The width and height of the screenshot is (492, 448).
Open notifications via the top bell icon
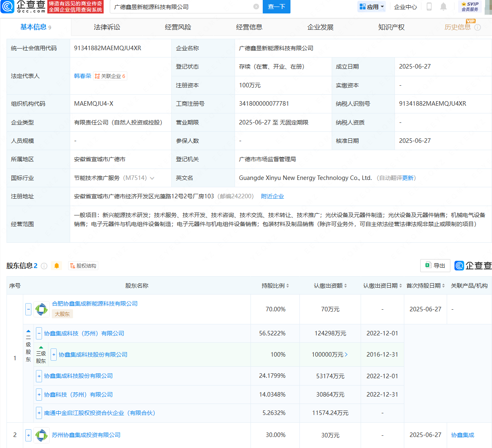[x=442, y=7]
